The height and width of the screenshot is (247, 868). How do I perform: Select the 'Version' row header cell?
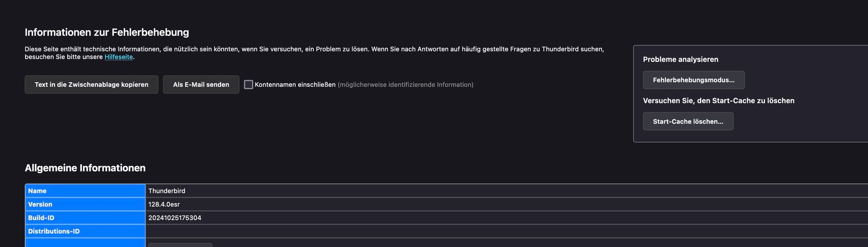(x=85, y=205)
